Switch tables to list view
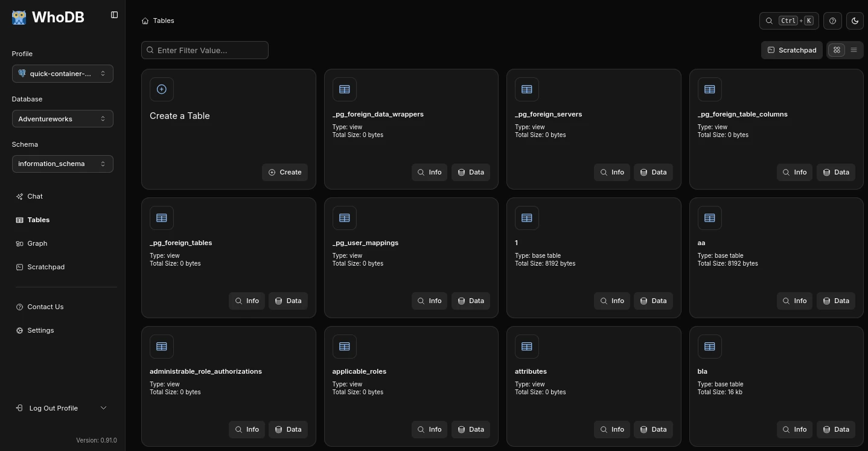 [x=854, y=50]
